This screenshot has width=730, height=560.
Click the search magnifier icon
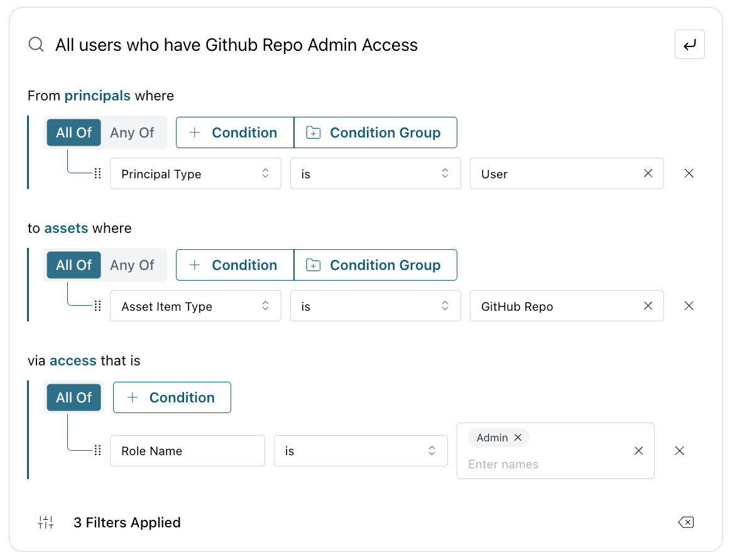[x=36, y=45]
